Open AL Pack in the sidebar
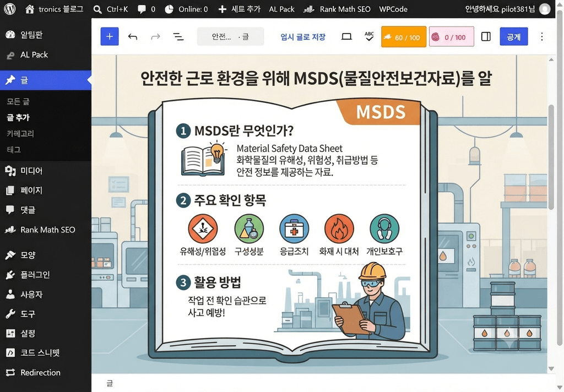The width and height of the screenshot is (564, 392). (46, 55)
